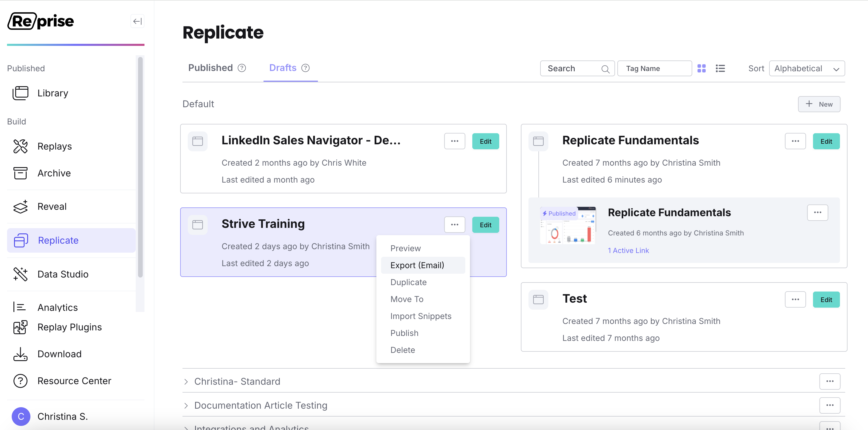Open more options for draft Replicate Fundamentals
This screenshot has width=868, height=430.
795,141
